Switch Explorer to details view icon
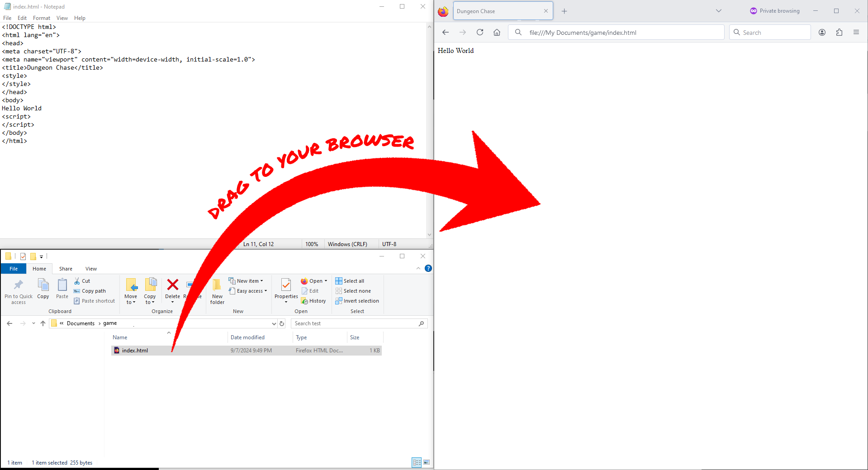The image size is (868, 470). tap(417, 462)
